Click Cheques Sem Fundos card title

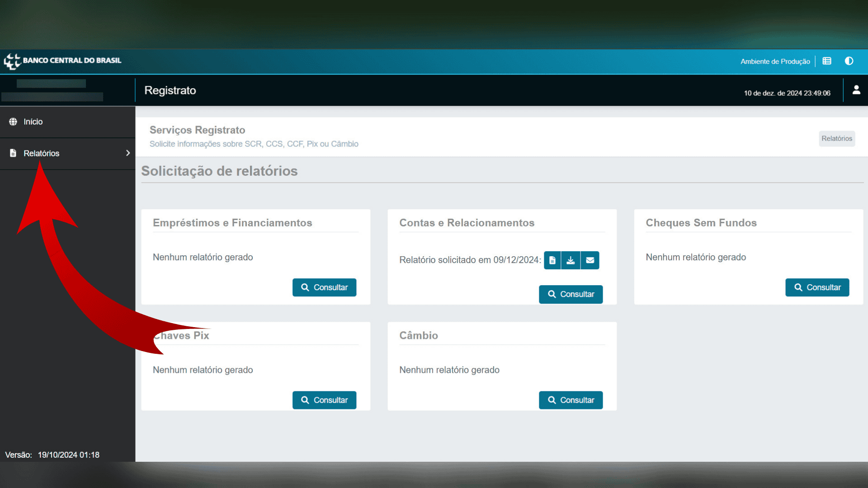click(701, 223)
